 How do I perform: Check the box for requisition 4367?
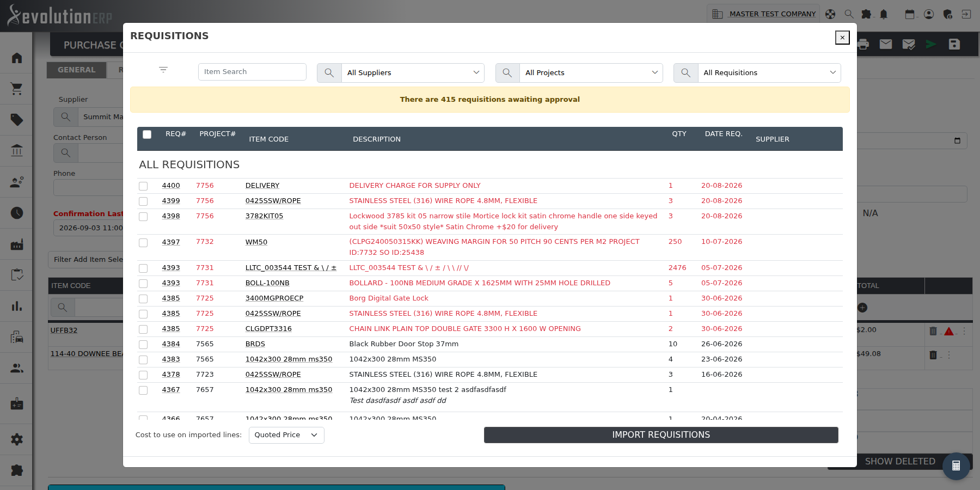(x=143, y=390)
